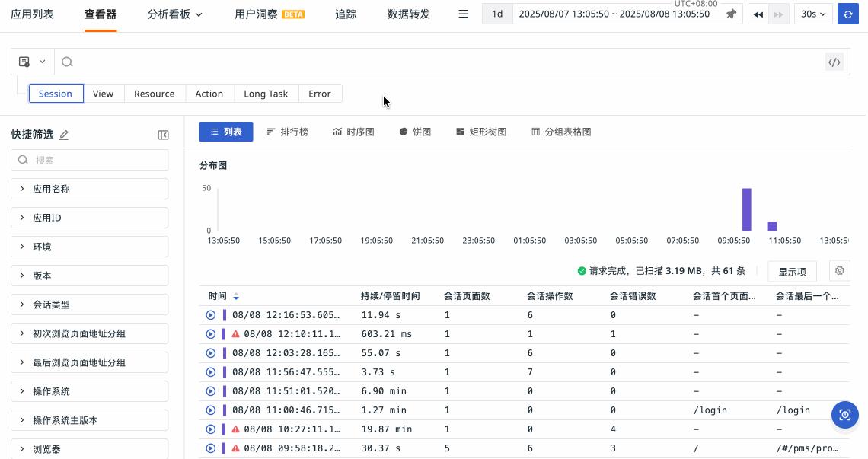Viewport: 868px width, 459px height.
Task: Play session replay for 12:16:53 row
Action: [x=211, y=315]
